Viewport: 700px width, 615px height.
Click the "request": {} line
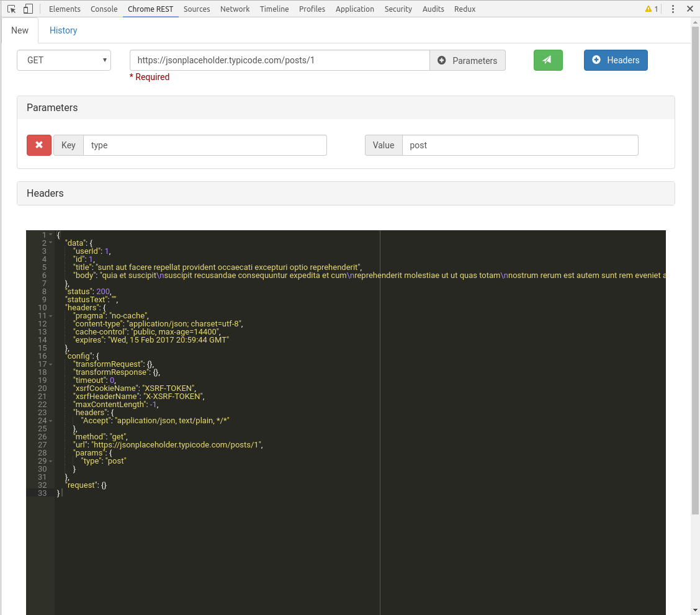coord(86,485)
